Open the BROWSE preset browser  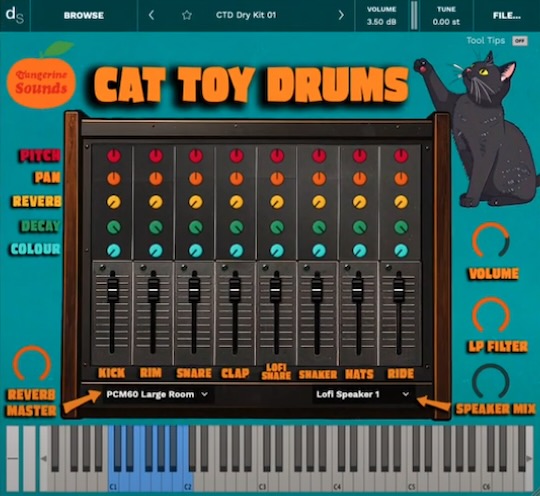84,16
